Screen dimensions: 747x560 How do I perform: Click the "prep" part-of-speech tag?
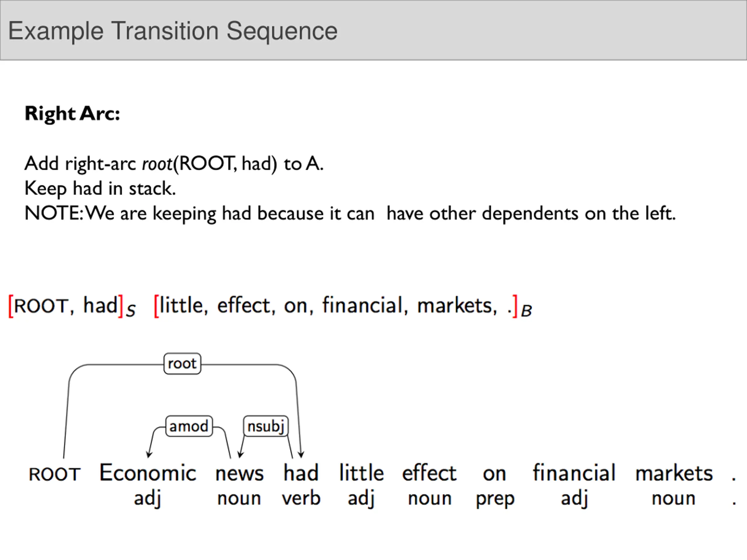point(495,499)
